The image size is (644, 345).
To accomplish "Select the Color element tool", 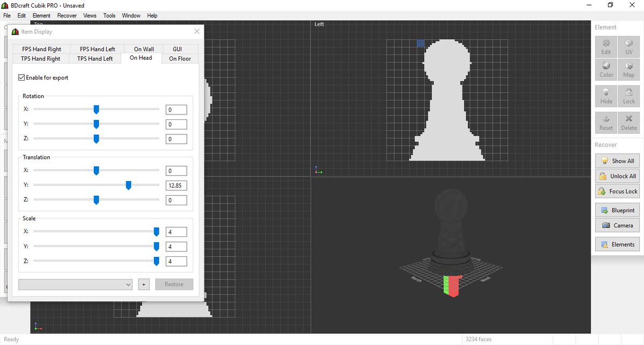I will tap(606, 69).
